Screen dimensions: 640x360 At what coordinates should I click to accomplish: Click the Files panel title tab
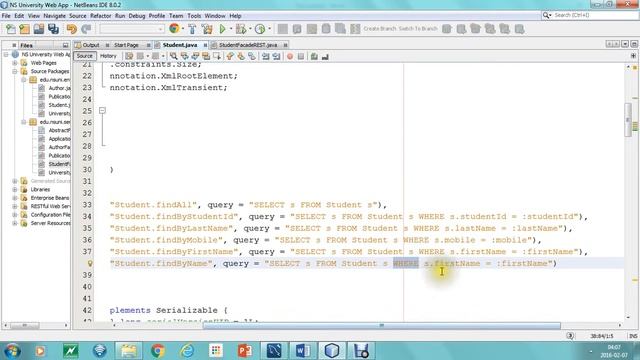(x=27, y=45)
